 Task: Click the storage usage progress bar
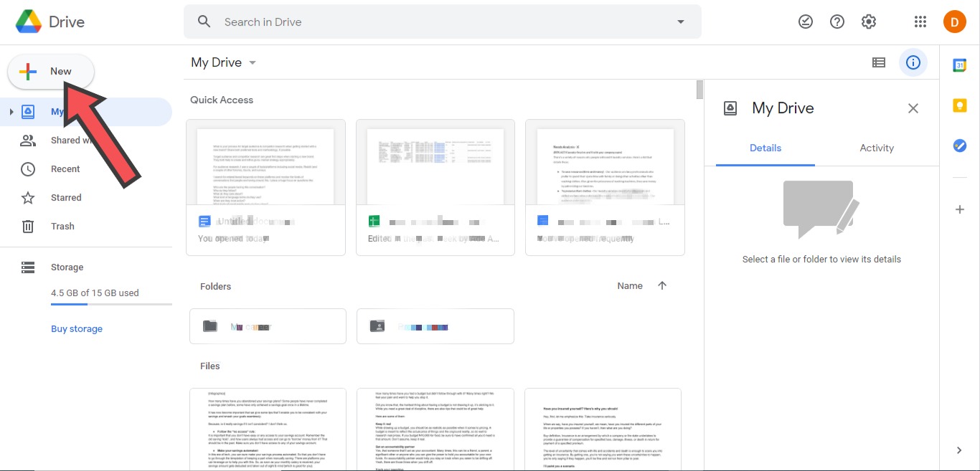coord(111,305)
